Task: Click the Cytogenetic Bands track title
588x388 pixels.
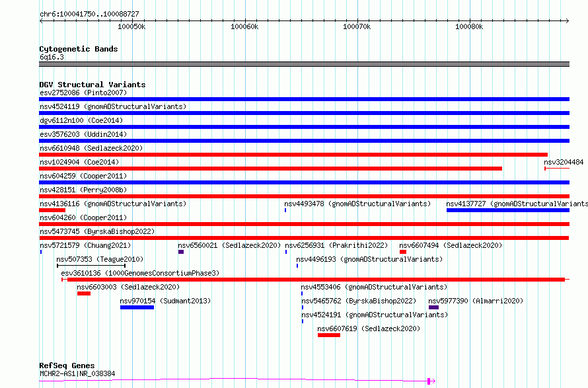Action: click(x=79, y=49)
